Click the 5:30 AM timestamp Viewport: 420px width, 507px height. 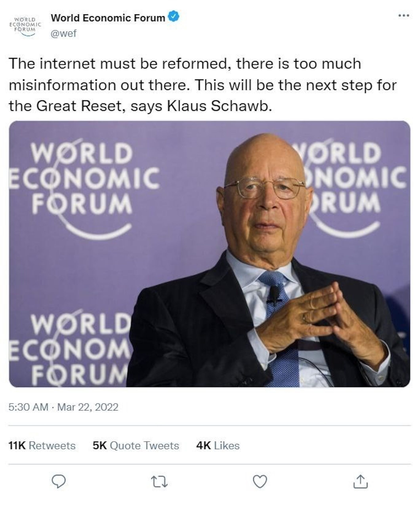29,407
